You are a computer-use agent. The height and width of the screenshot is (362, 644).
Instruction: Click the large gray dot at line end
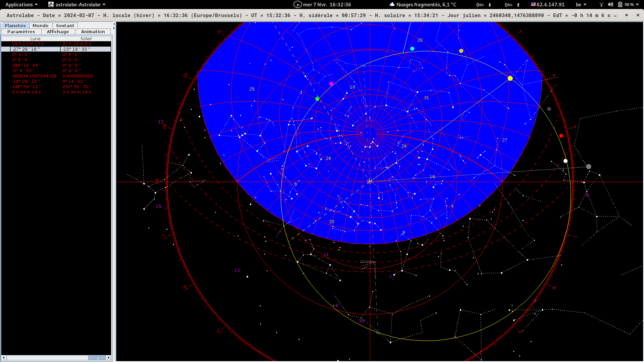pyautogui.click(x=588, y=167)
